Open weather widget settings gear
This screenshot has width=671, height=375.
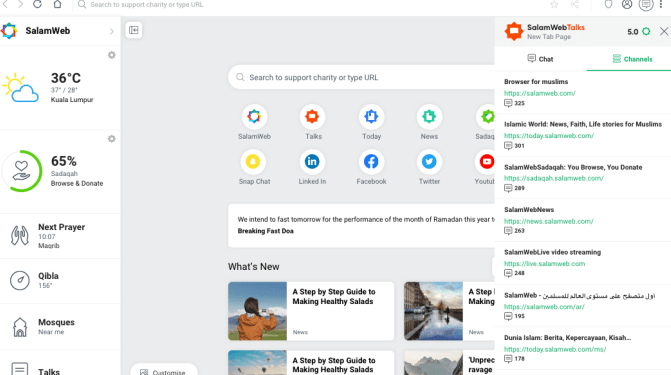pyautogui.click(x=112, y=55)
